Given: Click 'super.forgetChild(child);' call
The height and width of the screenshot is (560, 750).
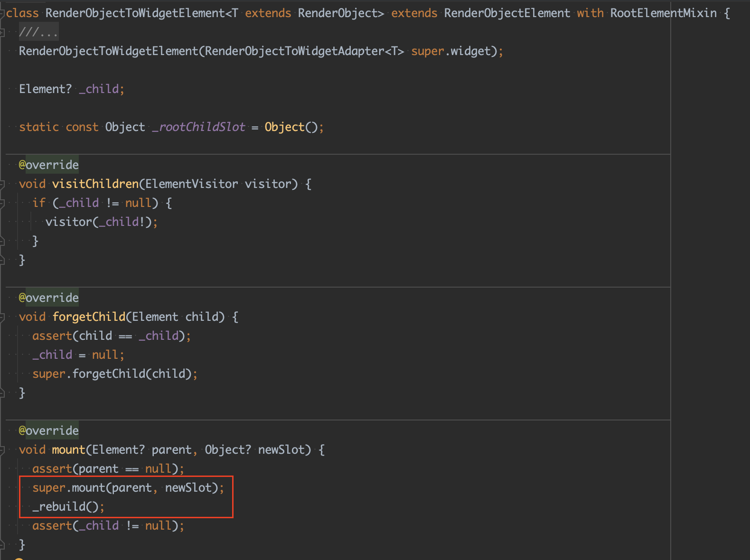Looking at the screenshot, I should (x=115, y=373).
